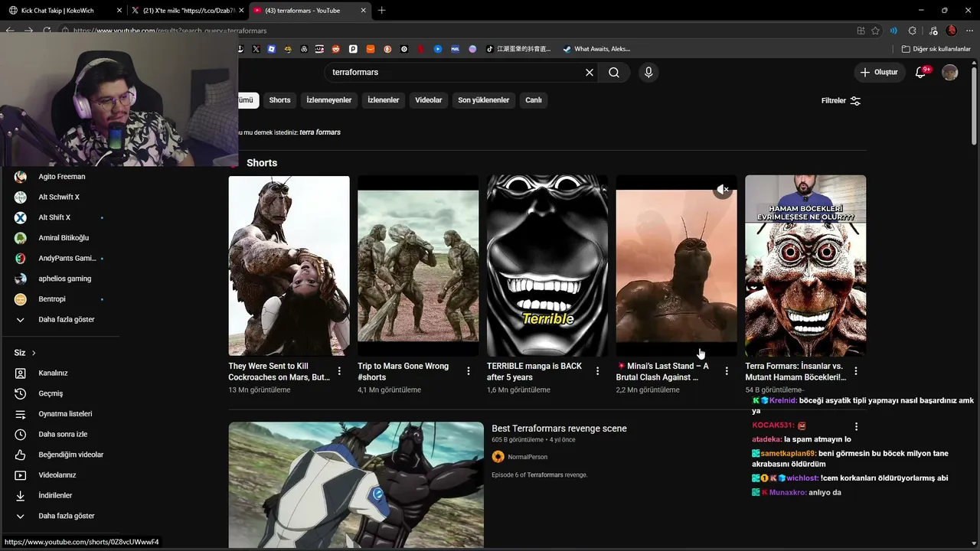Click the magnifier search button
Image resolution: width=980 pixels, height=551 pixels.
614,73
